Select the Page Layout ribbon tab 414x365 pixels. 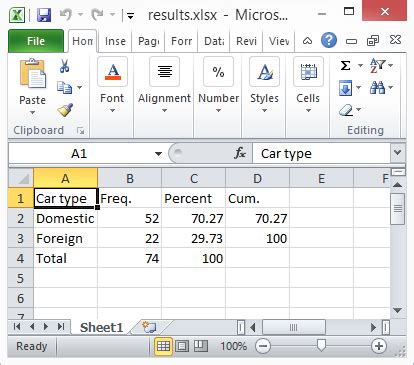coord(148,41)
